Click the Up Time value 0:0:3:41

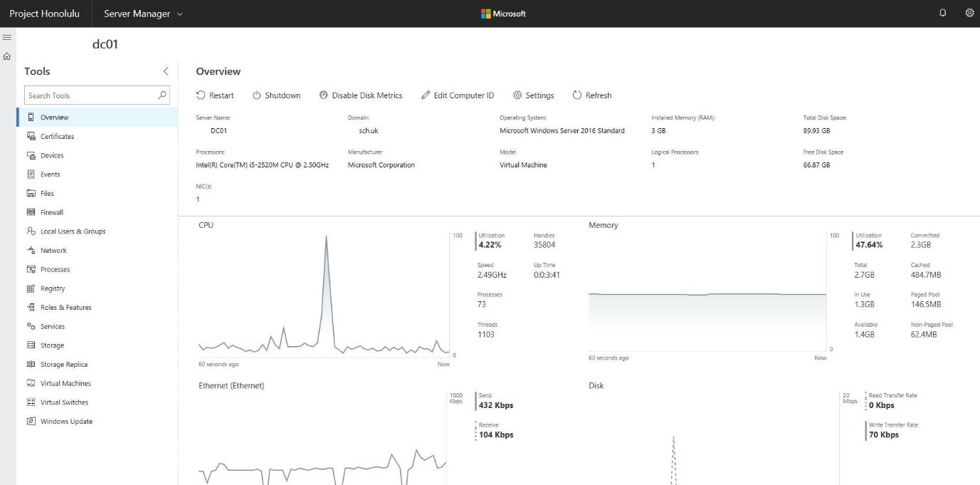547,275
